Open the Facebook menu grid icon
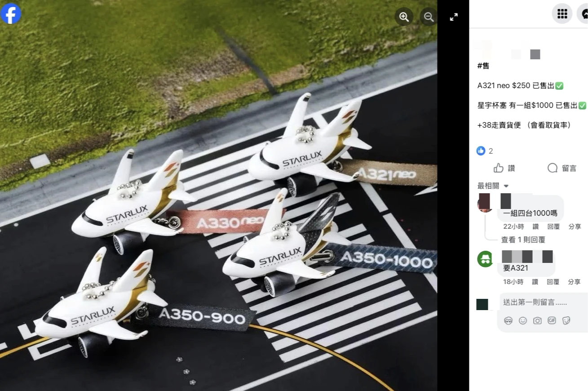Viewport: 588px width, 391px height. pyautogui.click(x=562, y=13)
